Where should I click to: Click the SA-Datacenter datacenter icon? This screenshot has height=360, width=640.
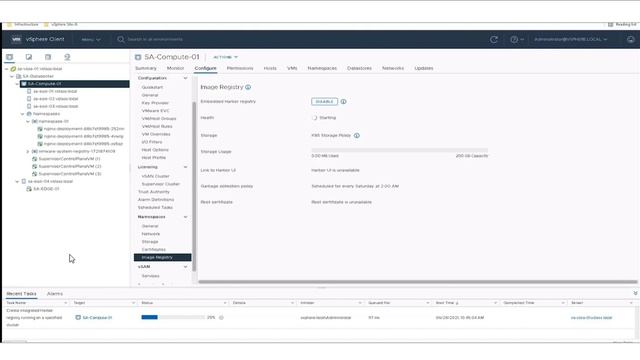click(x=19, y=76)
